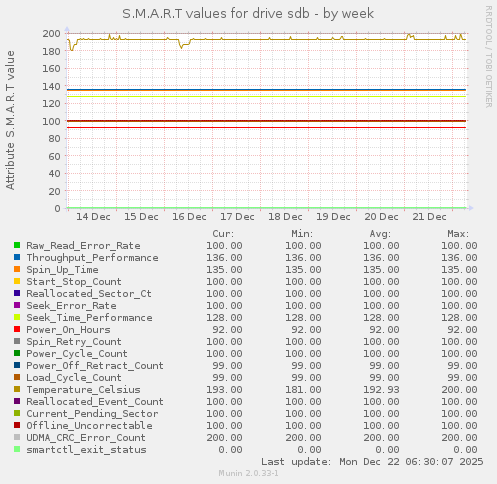Click the UDMA_CRC_Error_Count legend swatch

click(17, 437)
